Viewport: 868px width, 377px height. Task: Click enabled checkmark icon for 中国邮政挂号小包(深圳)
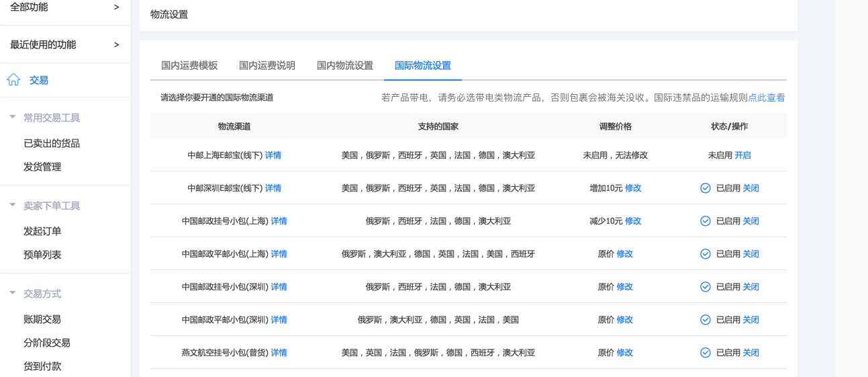coord(706,287)
